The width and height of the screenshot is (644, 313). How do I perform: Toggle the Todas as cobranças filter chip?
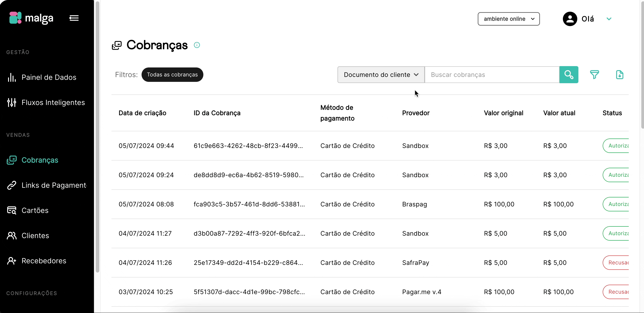(172, 75)
